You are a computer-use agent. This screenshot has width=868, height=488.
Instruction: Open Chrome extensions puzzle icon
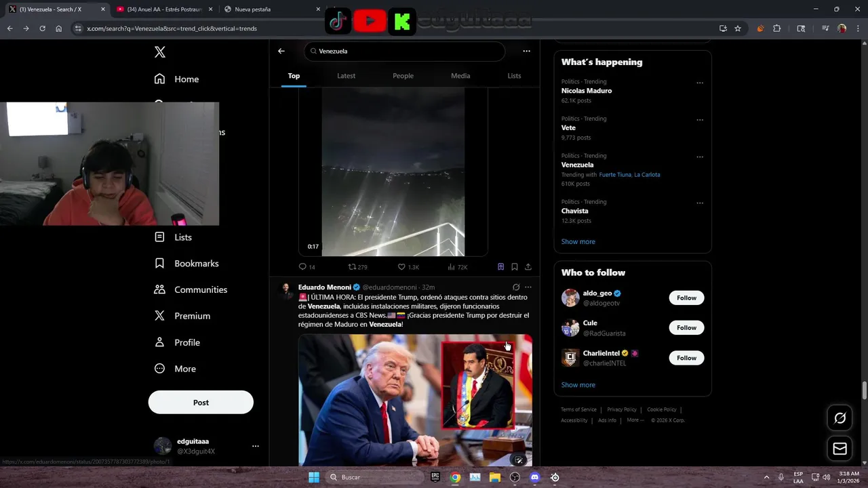coord(777,28)
